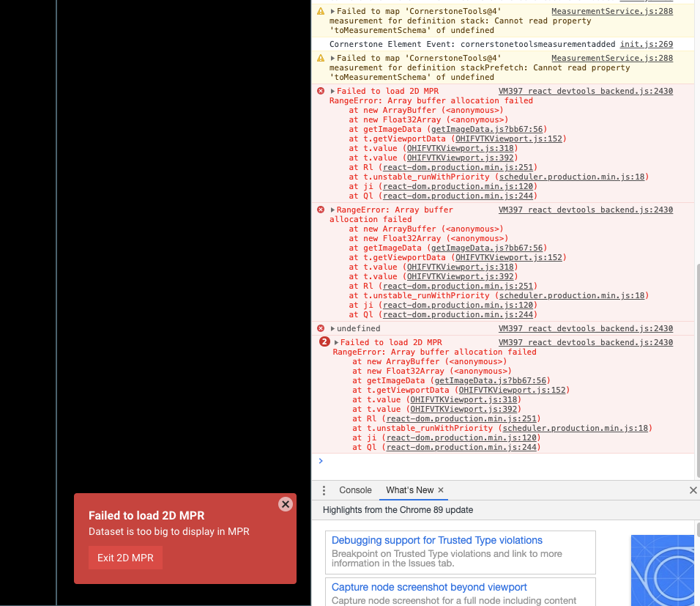Open backend.js:2430 link on undefined error
This screenshot has width=700, height=606.
[x=586, y=328]
